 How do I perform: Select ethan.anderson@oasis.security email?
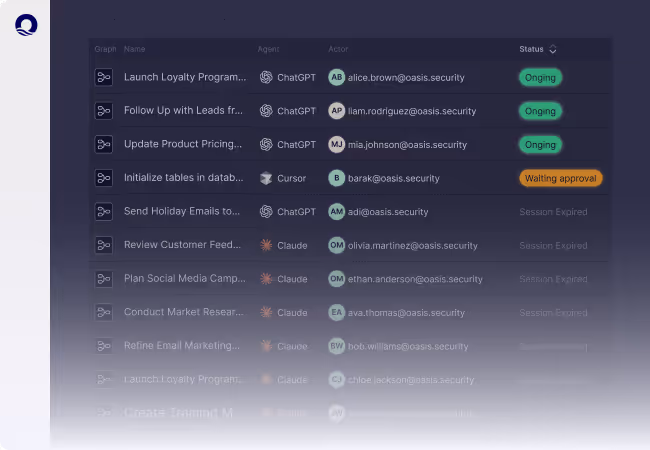coord(415,279)
